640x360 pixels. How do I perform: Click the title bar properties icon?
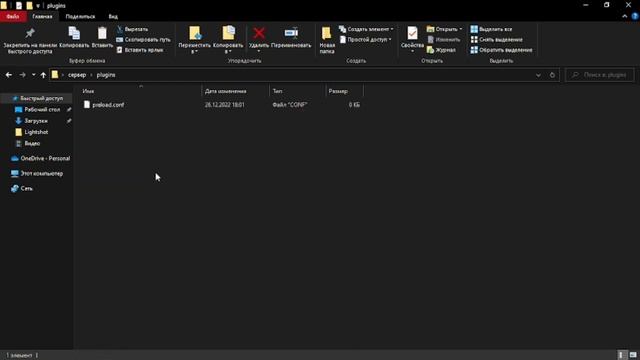(19, 6)
